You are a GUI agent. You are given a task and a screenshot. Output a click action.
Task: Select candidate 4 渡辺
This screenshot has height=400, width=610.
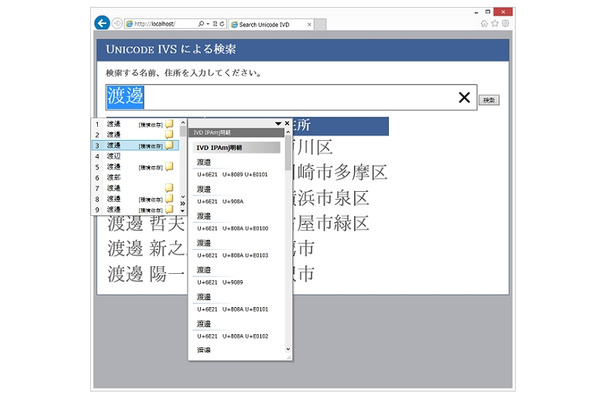[136, 156]
